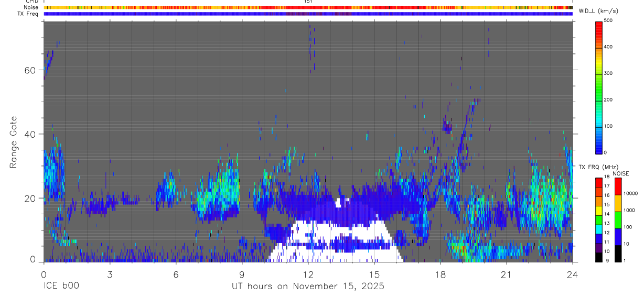This screenshot has width=644, height=297.
Task: Click the 1 tick on NOISE bar
Action: click(626, 260)
